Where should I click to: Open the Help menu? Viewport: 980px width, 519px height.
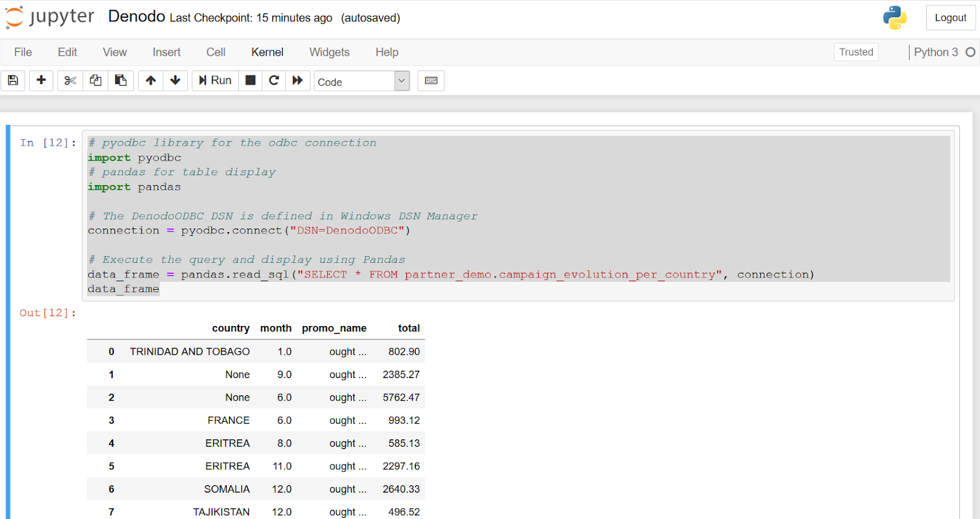click(387, 52)
